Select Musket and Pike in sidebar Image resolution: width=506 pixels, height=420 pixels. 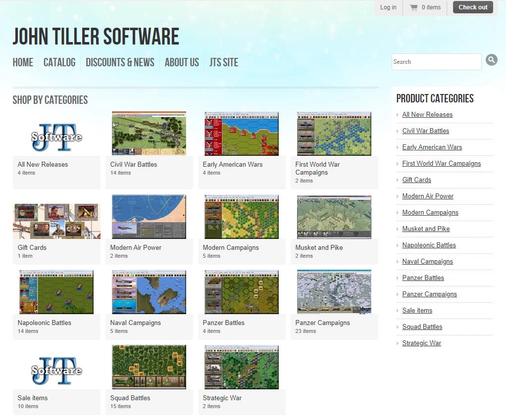pos(426,229)
